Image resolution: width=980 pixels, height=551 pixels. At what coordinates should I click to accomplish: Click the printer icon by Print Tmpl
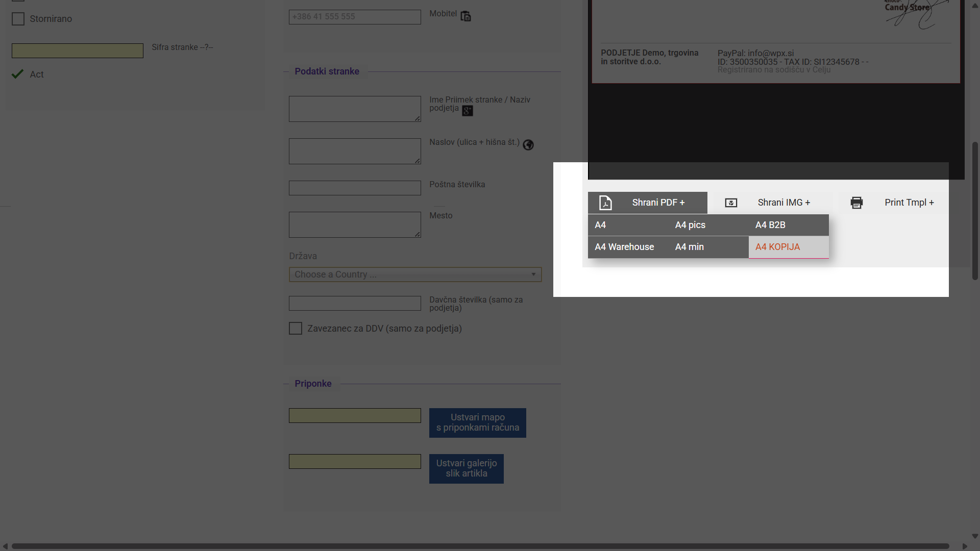(856, 203)
